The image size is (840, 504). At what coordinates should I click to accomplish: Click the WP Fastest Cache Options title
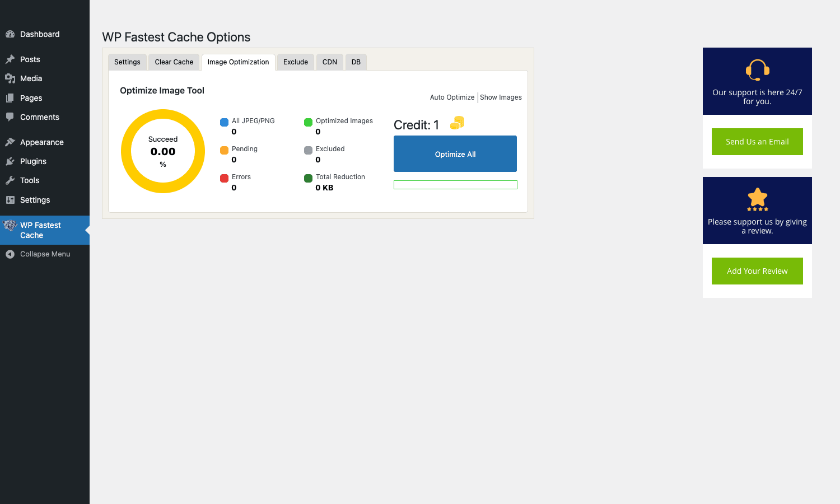click(176, 37)
